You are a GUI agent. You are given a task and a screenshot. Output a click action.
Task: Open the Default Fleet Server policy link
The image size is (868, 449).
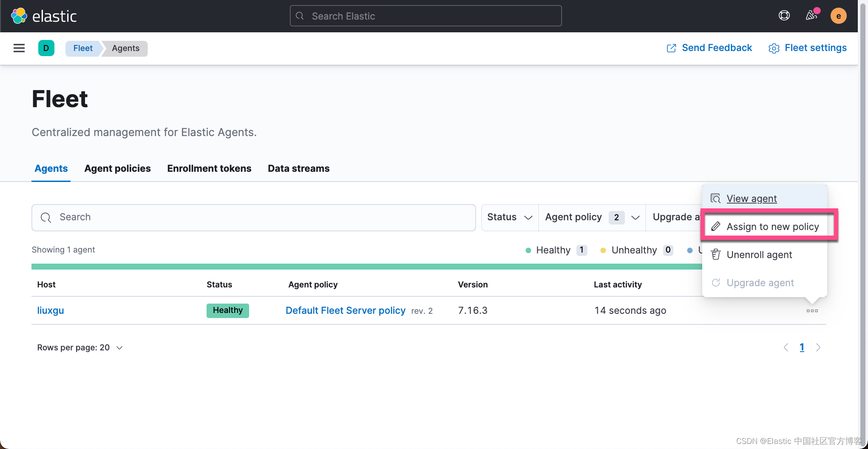point(345,310)
